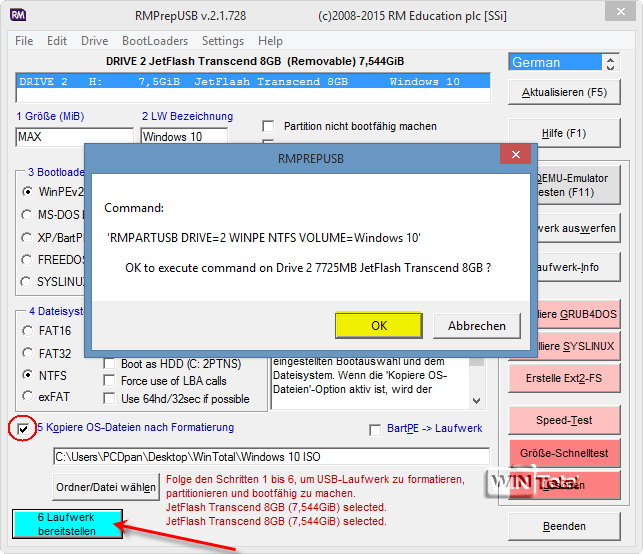Open the File menu

click(24, 41)
